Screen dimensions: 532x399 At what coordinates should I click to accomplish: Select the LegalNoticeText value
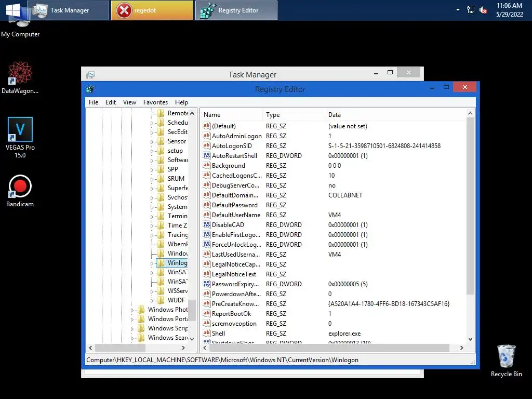click(234, 274)
